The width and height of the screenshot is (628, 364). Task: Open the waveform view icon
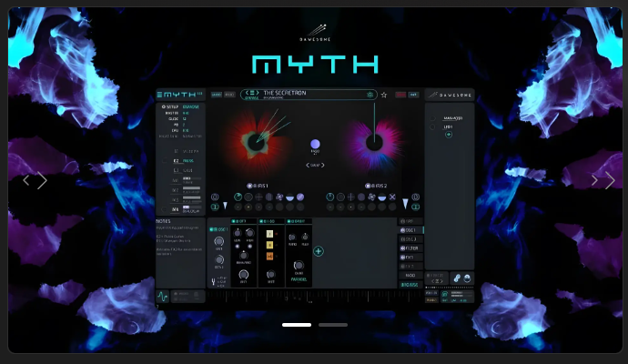pyautogui.click(x=163, y=297)
